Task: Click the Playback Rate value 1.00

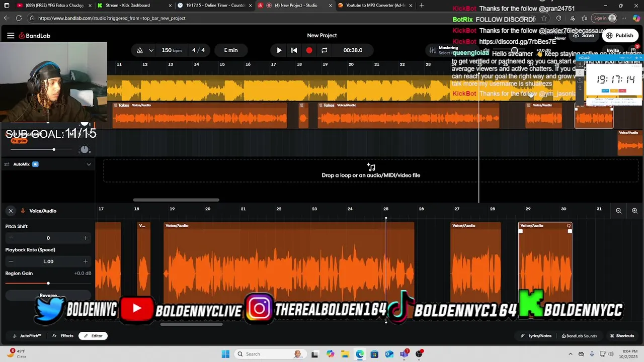Action: click(x=48, y=261)
